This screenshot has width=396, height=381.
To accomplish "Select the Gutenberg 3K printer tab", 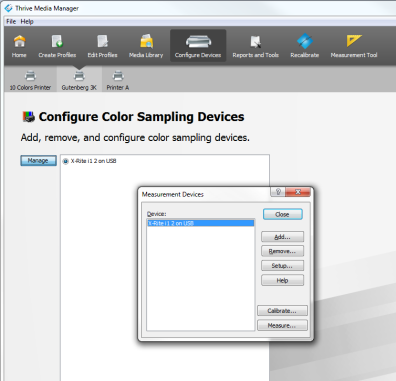I will tap(79, 80).
